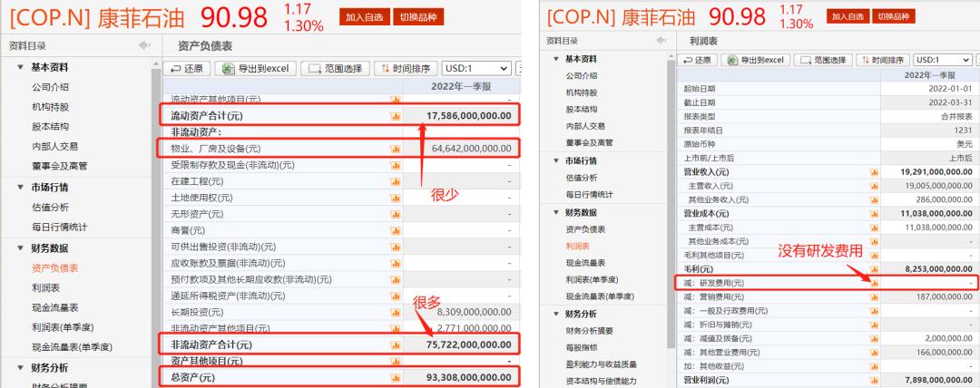Collapse 基本资料 tree in balance sheet window

click(20, 67)
